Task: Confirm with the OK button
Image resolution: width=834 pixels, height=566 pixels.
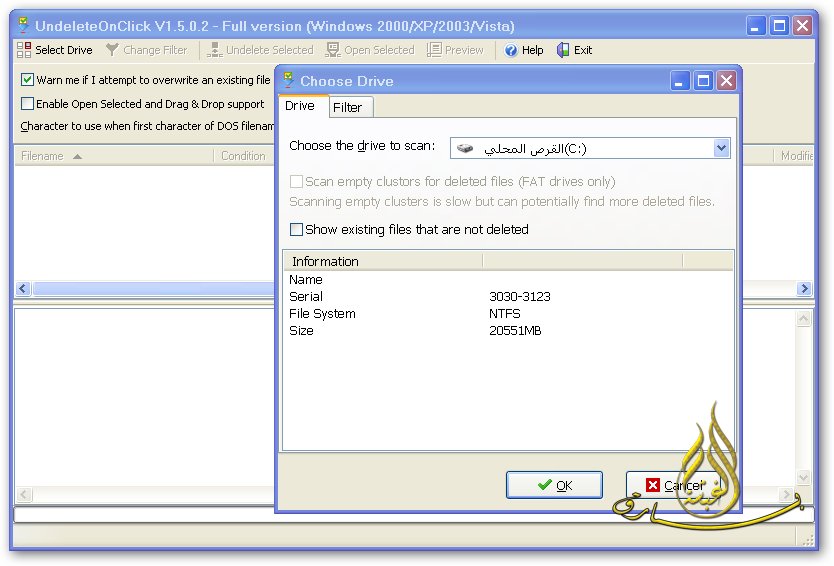Action: [x=554, y=485]
